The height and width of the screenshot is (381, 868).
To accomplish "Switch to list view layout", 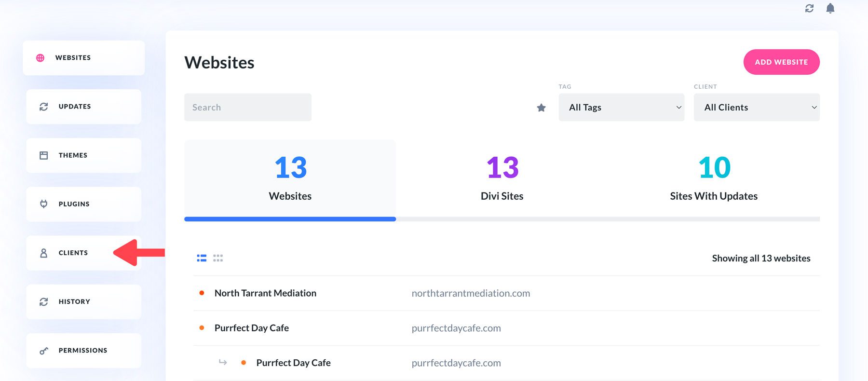I will 202,258.
